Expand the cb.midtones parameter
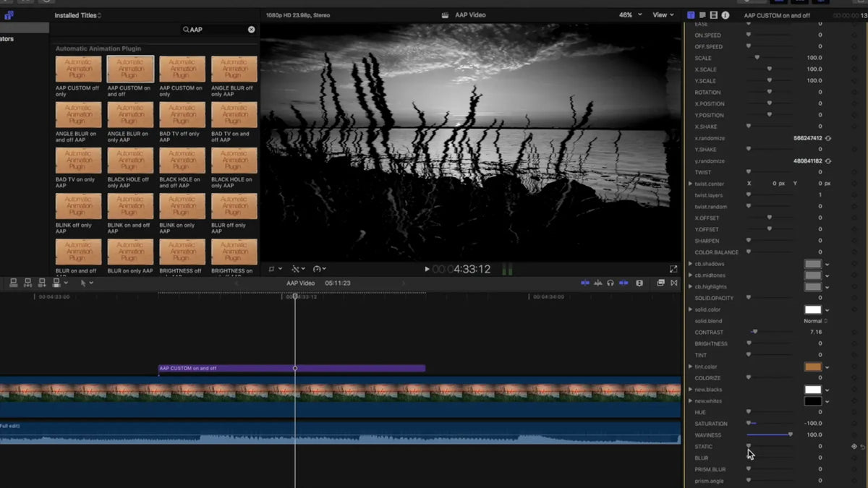The image size is (868, 488). 690,275
